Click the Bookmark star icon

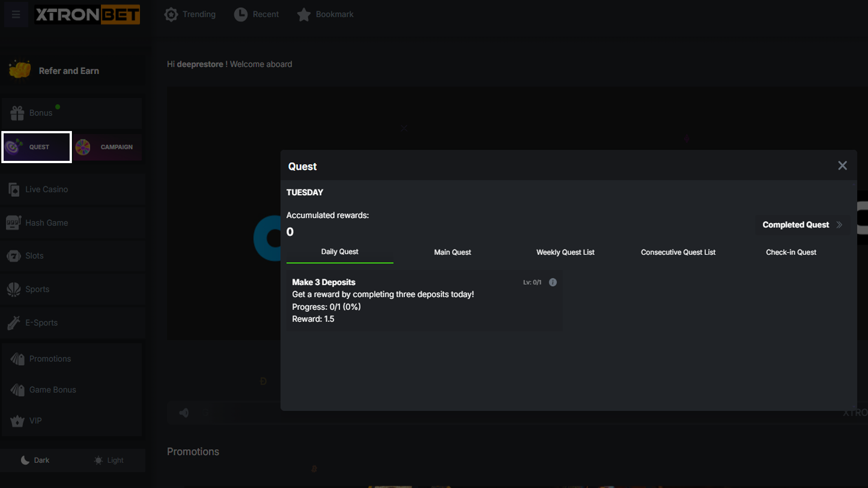click(304, 14)
